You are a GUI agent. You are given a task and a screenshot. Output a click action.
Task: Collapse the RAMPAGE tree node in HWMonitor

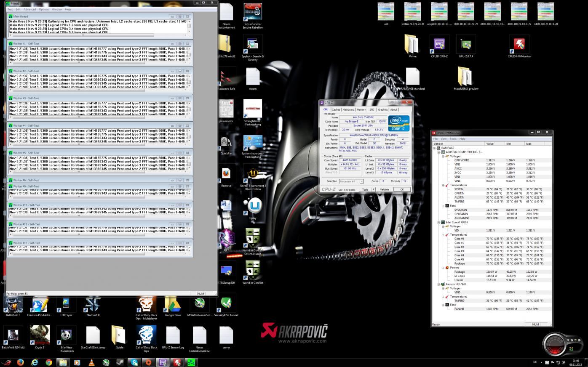coord(434,148)
